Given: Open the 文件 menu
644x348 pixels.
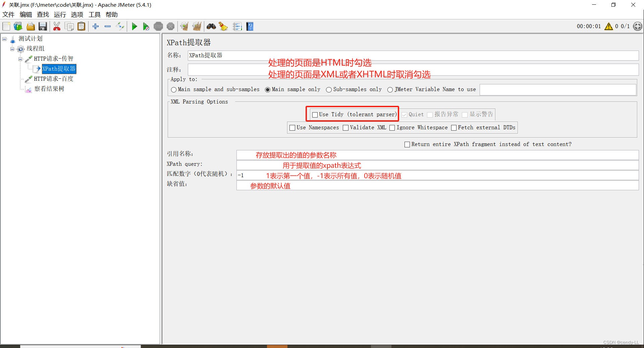Looking at the screenshot, I should (x=8, y=14).
